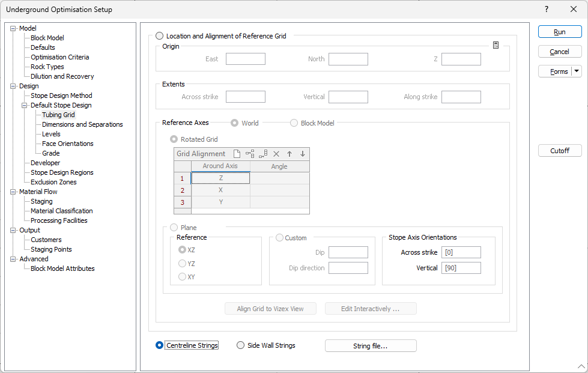Click the new row icon in Grid Alignment toolbar

(237, 154)
